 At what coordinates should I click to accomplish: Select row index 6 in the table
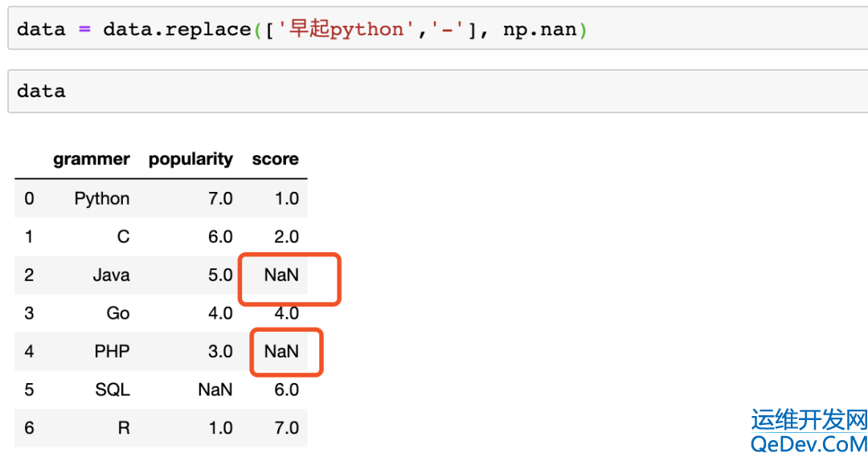pos(30,427)
